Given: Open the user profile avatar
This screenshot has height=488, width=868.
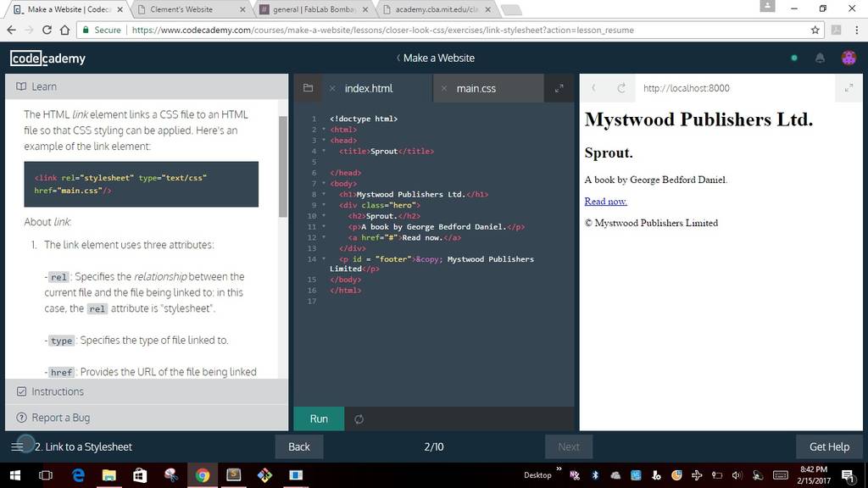Looking at the screenshot, I should coord(849,58).
